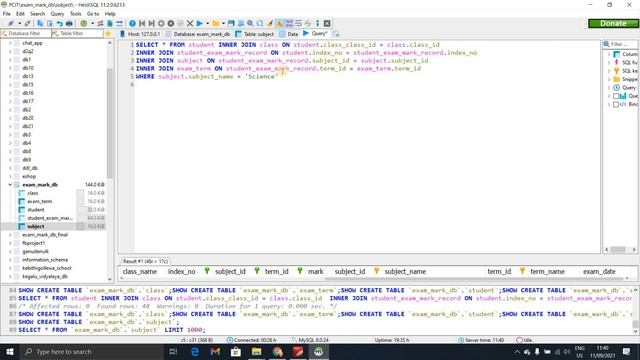This screenshot has width=640, height=360.
Task: Expand the information_schema database node
Action: (10, 260)
